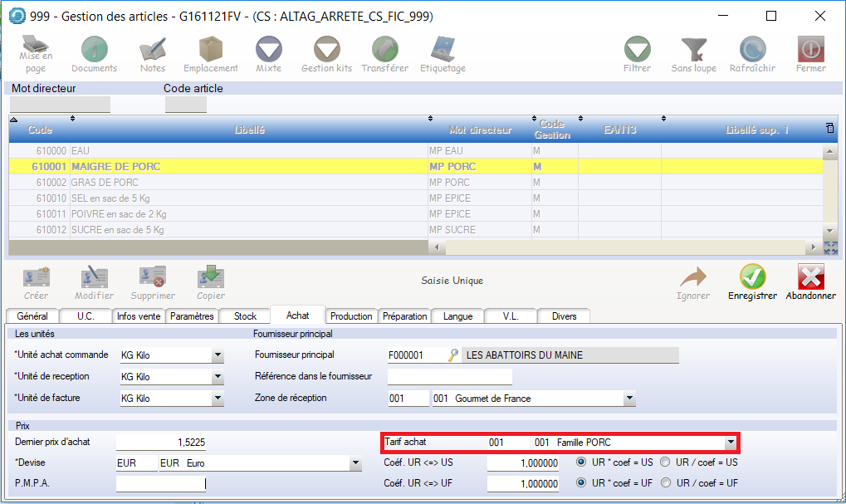
Task: Select UR / coef = US radio button
Action: (666, 462)
